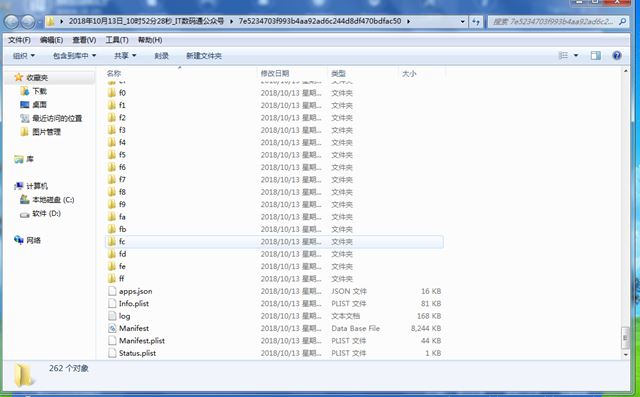Click the search magnifier icon

[622, 22]
